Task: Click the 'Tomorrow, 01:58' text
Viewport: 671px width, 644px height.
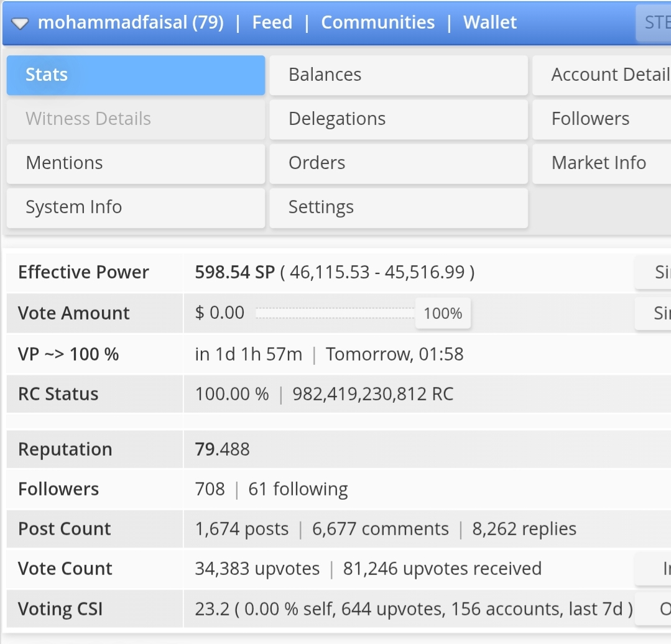Action: click(394, 354)
